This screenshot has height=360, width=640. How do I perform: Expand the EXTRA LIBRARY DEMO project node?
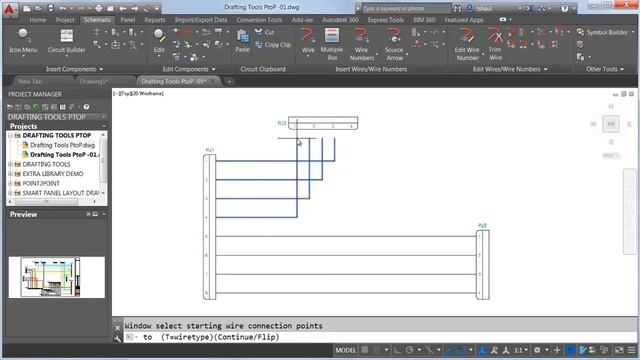10,174
